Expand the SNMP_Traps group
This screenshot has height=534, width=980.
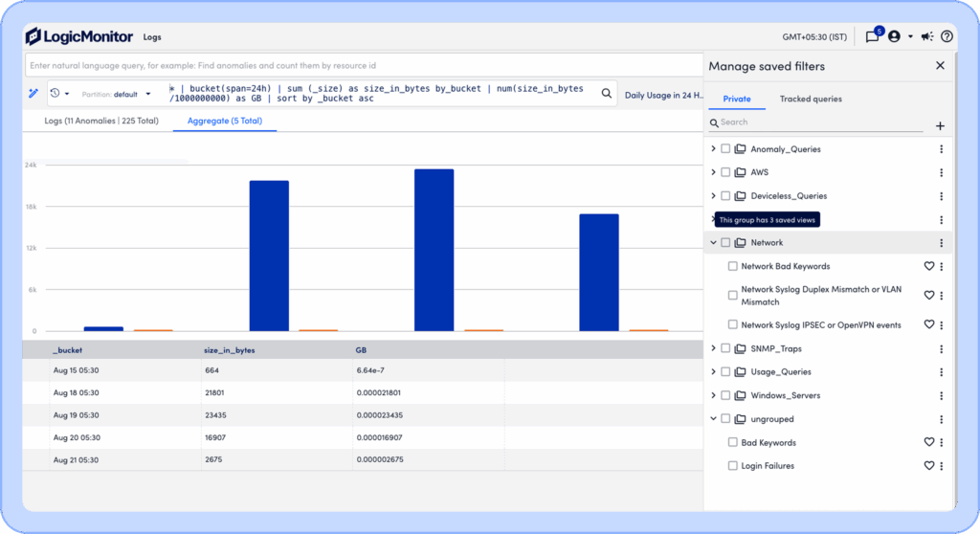coord(713,348)
